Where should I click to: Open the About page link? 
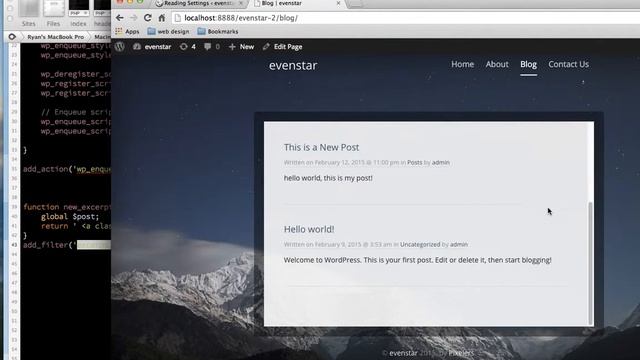[x=497, y=64]
